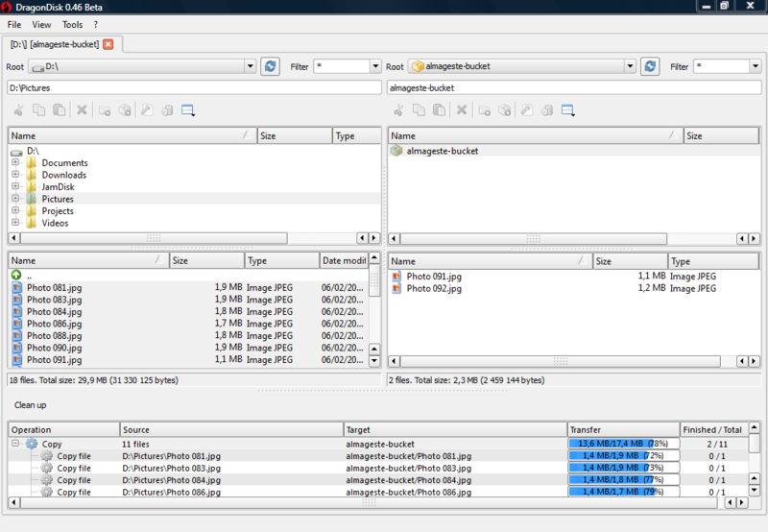
Task: Click Photo 081.jpg 72% progress bar
Action: click(x=623, y=455)
